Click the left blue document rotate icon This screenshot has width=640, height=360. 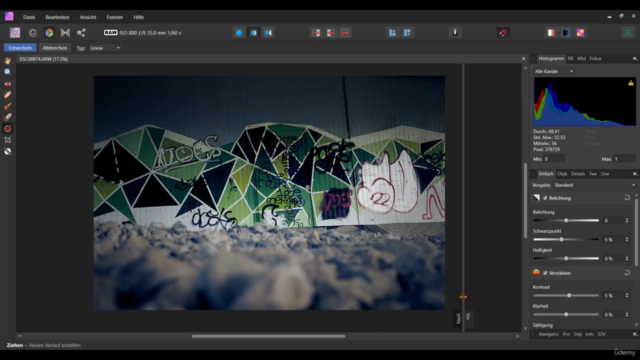tap(392, 33)
